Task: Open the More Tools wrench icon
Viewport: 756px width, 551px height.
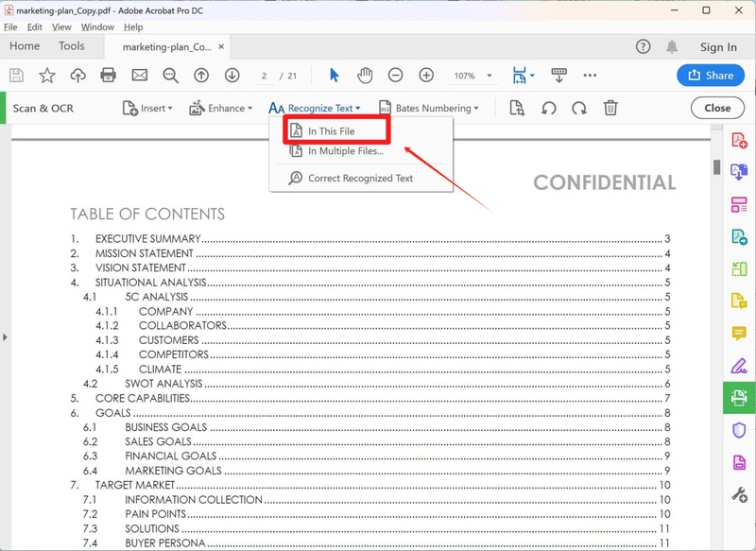Action: point(739,494)
